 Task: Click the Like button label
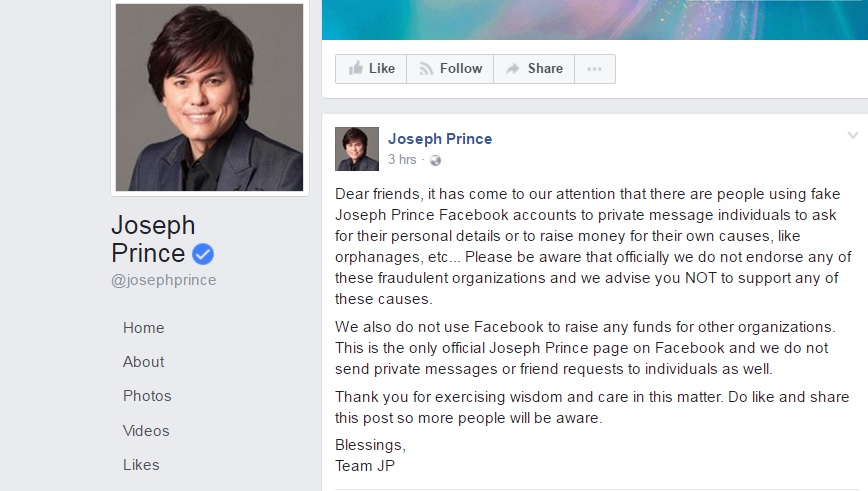coord(382,68)
